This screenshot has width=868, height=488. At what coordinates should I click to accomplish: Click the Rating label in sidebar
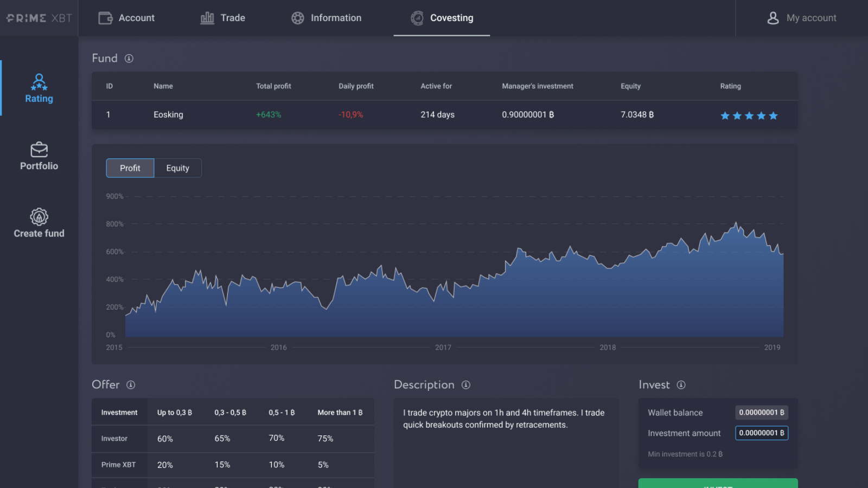pos(39,99)
